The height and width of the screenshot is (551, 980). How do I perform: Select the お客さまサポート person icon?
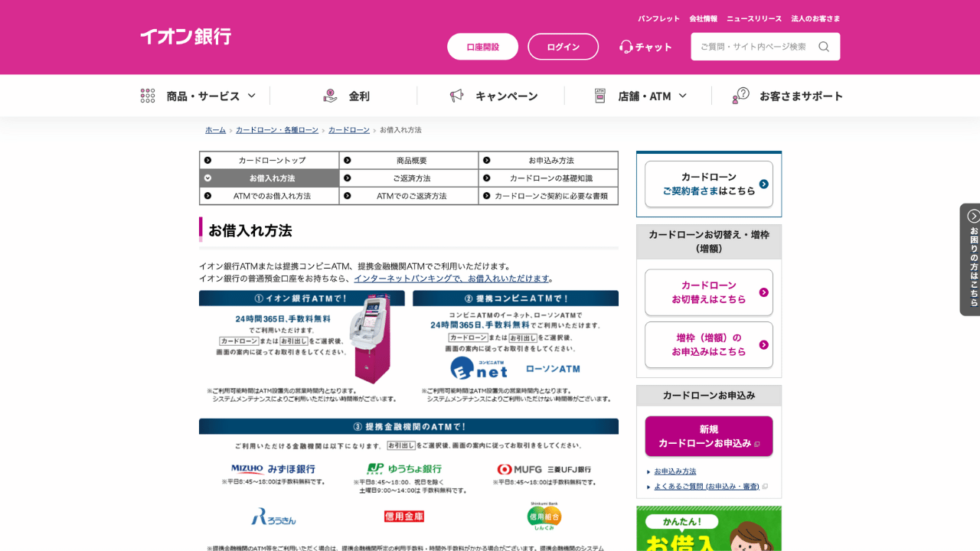(x=737, y=96)
